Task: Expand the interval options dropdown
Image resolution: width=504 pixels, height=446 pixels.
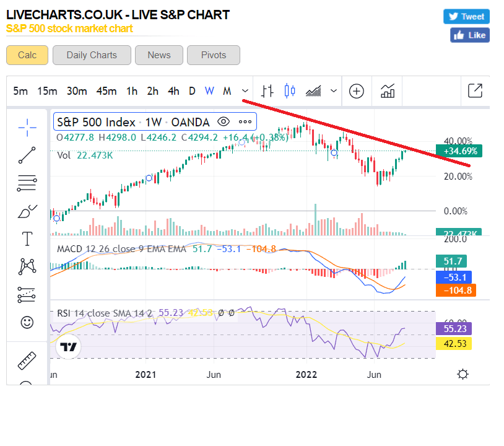Action: pos(244,91)
